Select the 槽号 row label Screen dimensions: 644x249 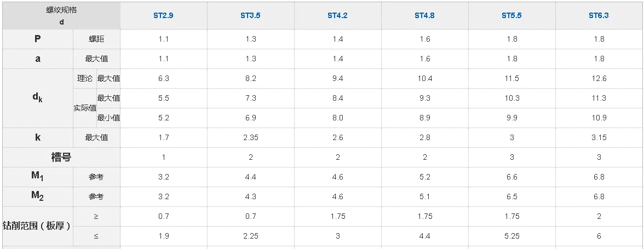(x=61, y=157)
